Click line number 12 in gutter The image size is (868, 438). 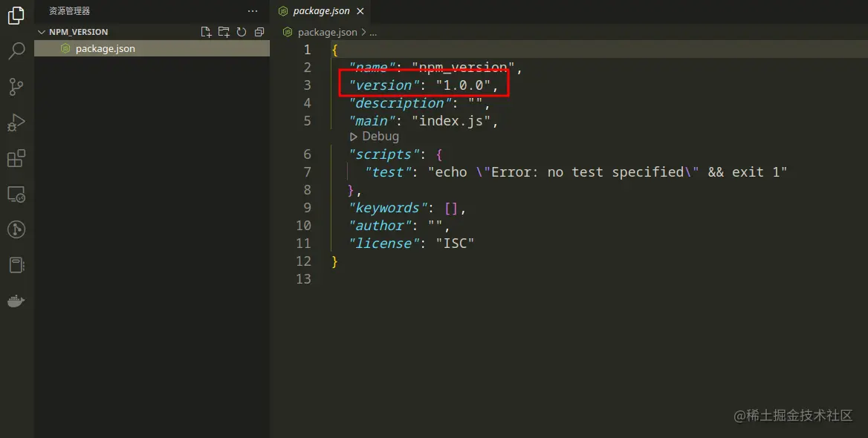pos(304,261)
